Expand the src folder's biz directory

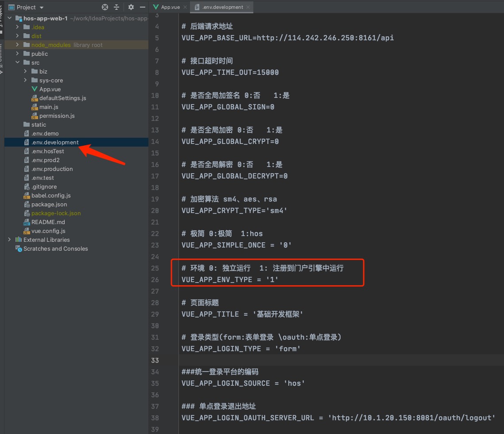tap(26, 71)
